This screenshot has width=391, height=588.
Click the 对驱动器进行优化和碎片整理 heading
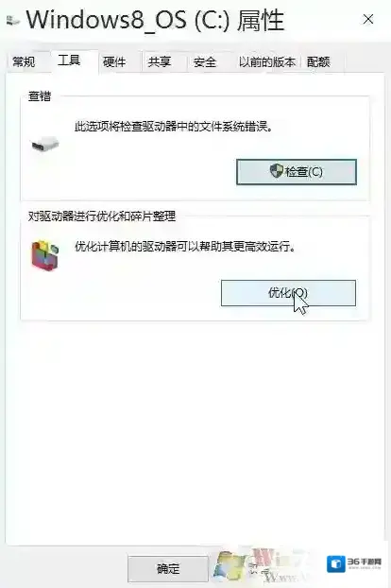(102, 216)
